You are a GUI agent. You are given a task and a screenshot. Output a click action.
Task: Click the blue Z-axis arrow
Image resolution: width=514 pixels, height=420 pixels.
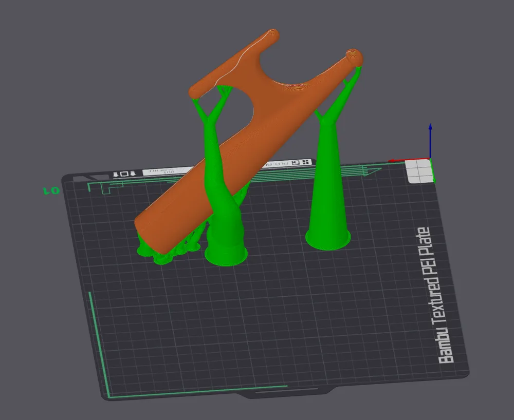point(430,141)
